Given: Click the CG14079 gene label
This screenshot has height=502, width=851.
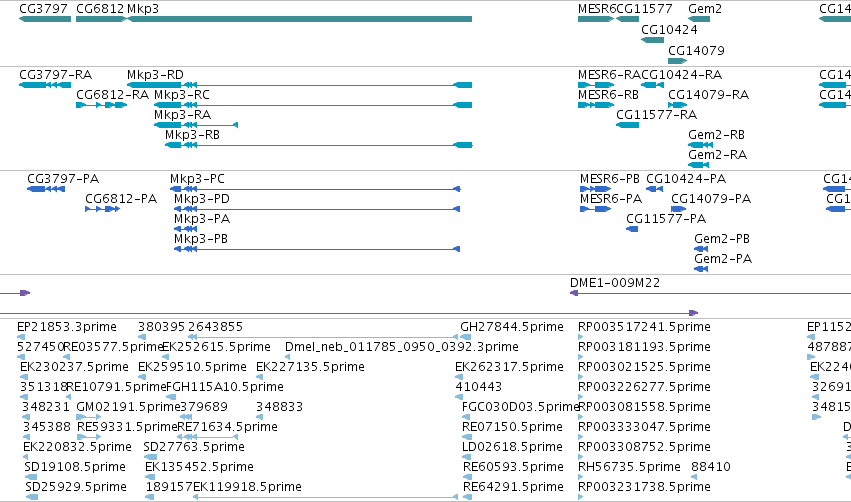Looking at the screenshot, I should [x=696, y=50].
